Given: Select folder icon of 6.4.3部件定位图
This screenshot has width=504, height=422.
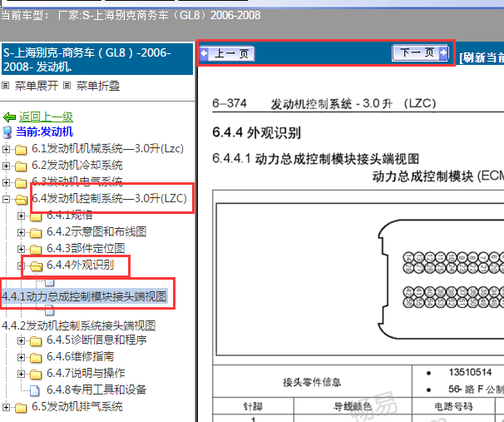Looking at the screenshot, I should (36, 249).
